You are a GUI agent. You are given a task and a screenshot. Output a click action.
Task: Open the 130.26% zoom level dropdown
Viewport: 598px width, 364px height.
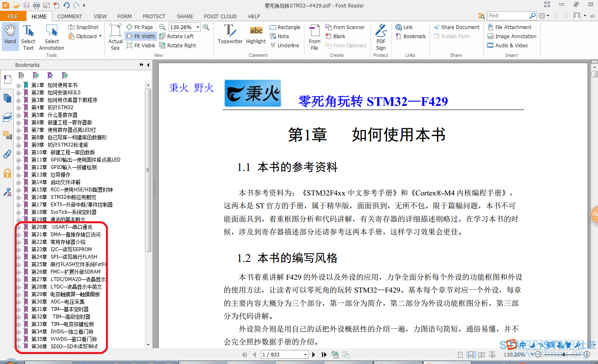(198, 27)
